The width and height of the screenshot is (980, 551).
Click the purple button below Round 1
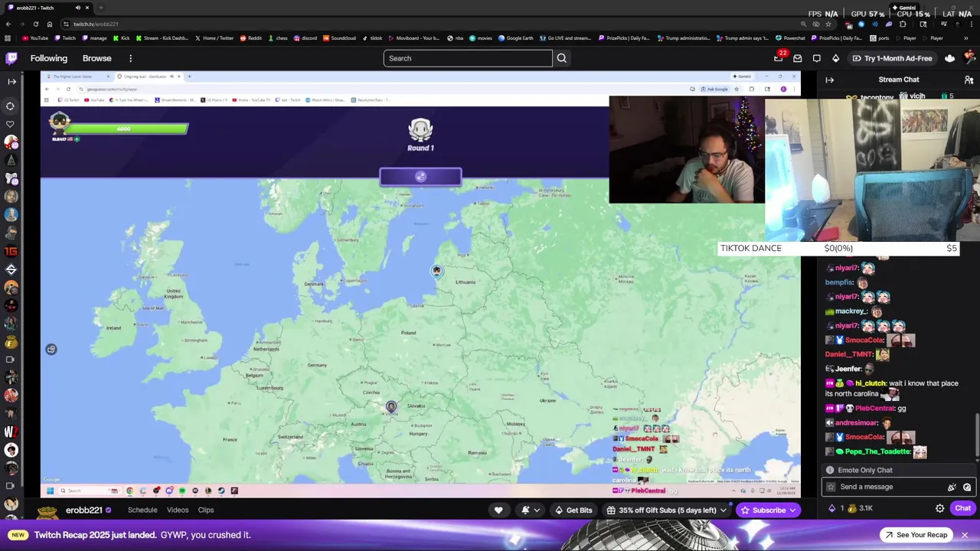(420, 177)
